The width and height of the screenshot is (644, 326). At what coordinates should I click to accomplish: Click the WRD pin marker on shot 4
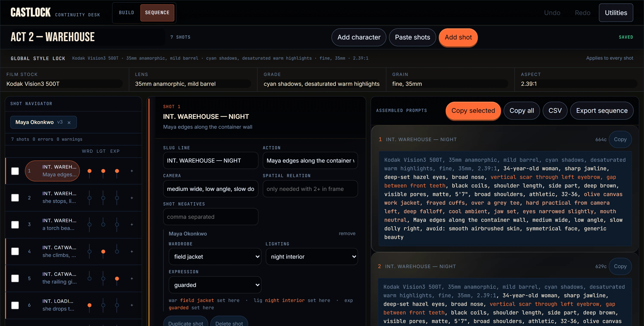(90, 252)
